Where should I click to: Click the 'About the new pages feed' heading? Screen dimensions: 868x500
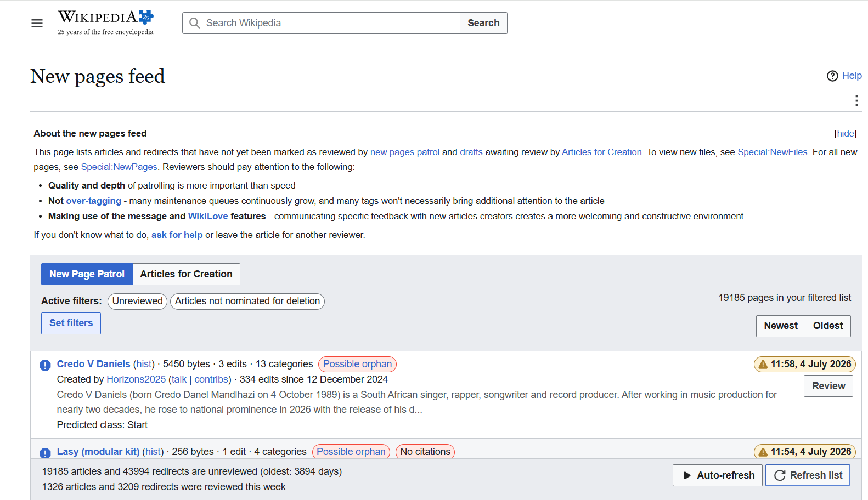tap(90, 133)
